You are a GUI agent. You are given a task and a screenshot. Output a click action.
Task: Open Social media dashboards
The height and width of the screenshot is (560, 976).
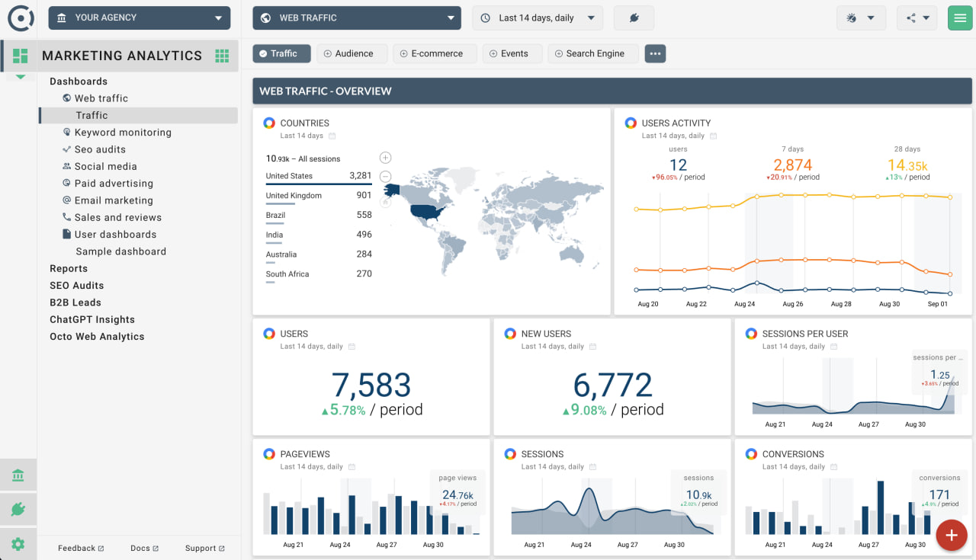coord(106,166)
